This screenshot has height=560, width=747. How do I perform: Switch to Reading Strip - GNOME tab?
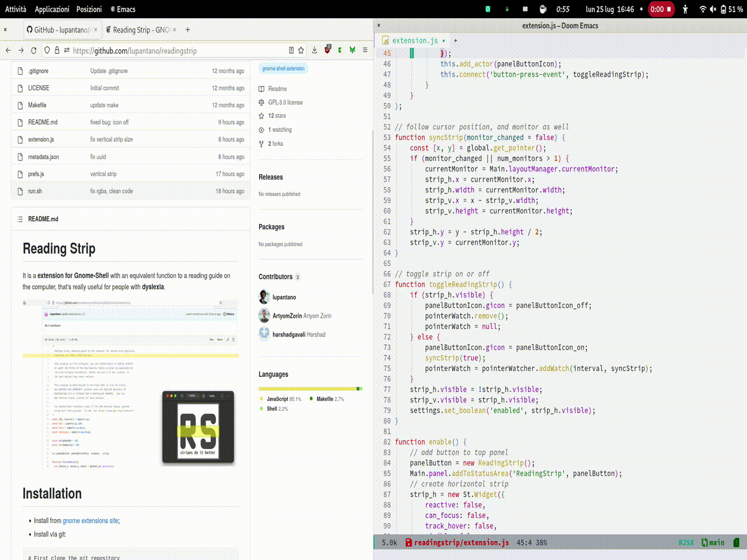coord(141,30)
